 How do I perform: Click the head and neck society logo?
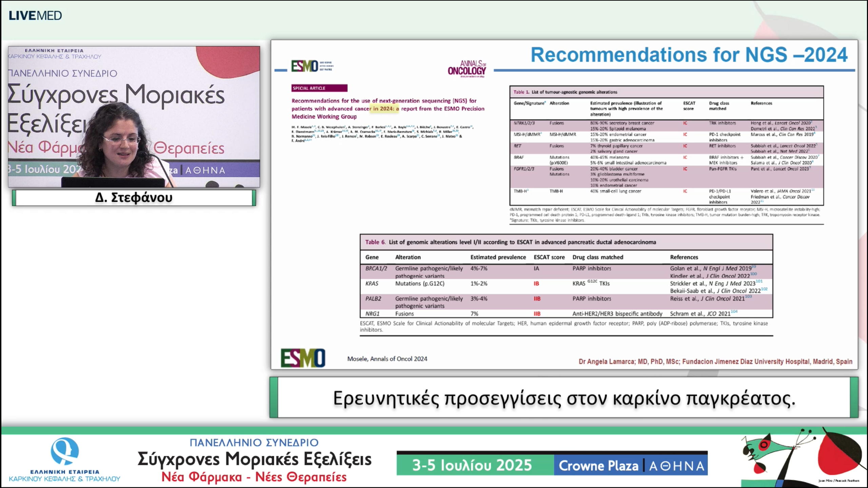[x=64, y=459]
